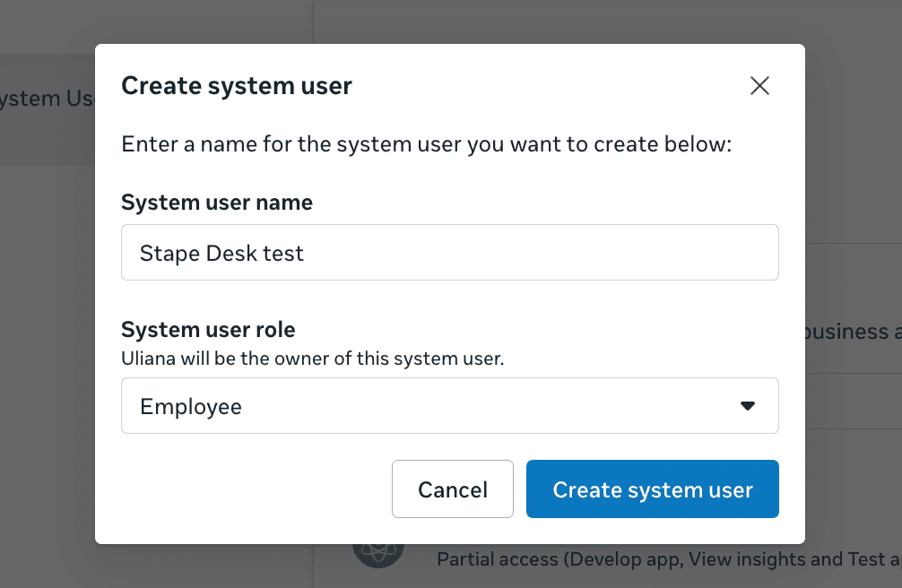Change role by opening the Employee combo box
The height and width of the screenshot is (588, 902).
coord(448,405)
